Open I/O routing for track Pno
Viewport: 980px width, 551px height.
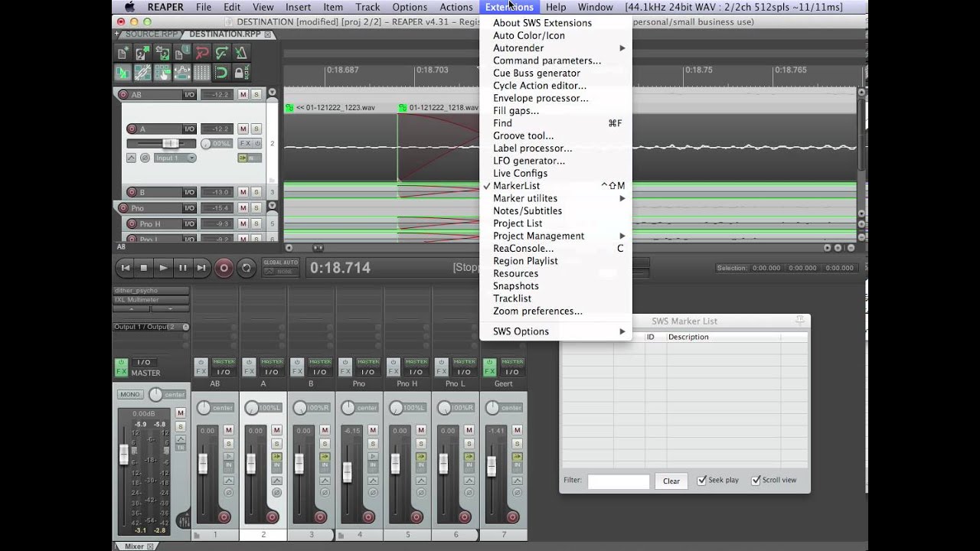(188, 208)
